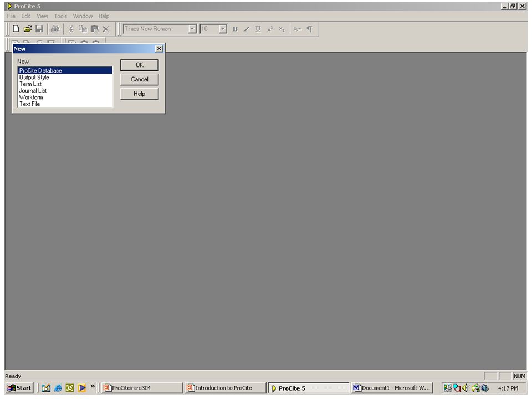This screenshot has height=399, width=532.
Task: Click Internet Explorer quick launch icon
Action: tap(58, 388)
